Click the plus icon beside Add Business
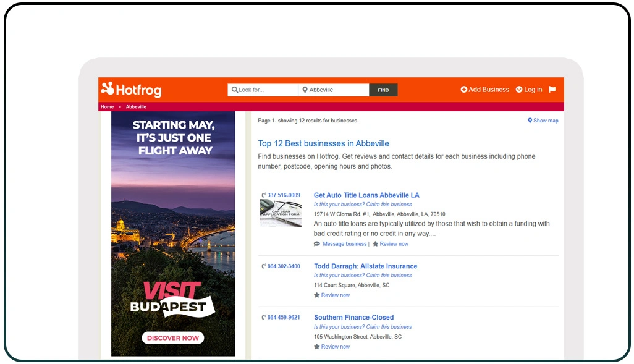This screenshot has width=634, height=364. (464, 90)
